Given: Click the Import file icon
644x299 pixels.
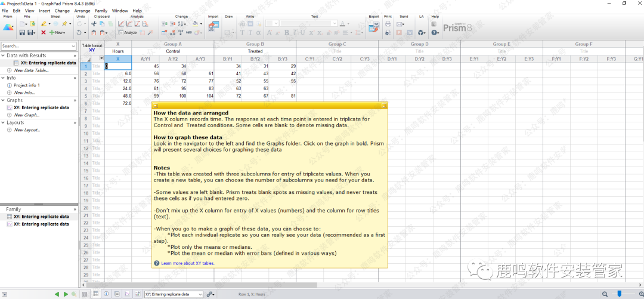Looking at the screenshot, I should [213, 28].
